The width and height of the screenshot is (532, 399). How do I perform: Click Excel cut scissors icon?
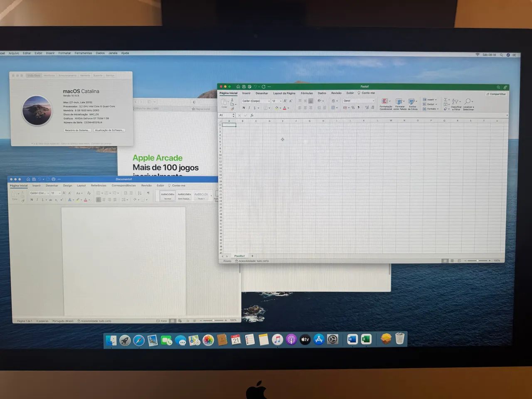tap(232, 100)
